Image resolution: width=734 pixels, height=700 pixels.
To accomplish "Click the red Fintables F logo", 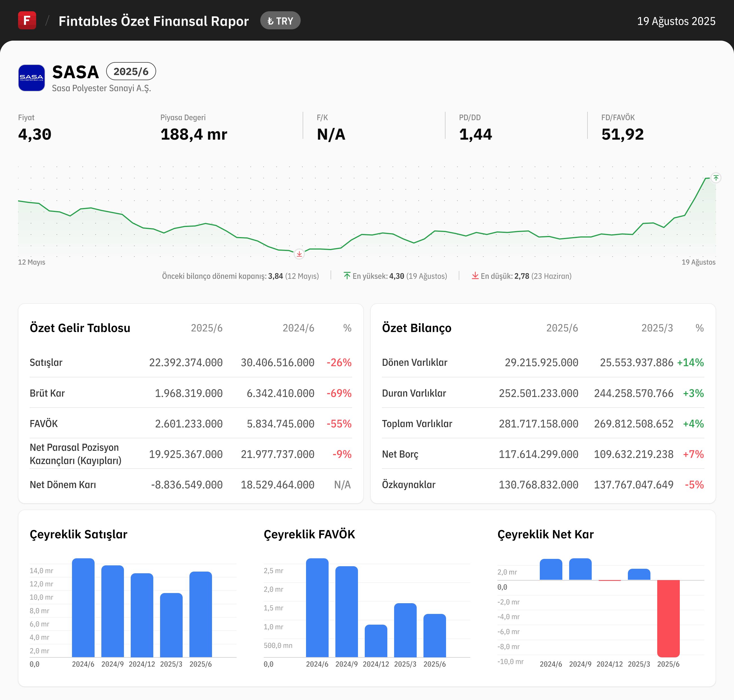I will [27, 21].
